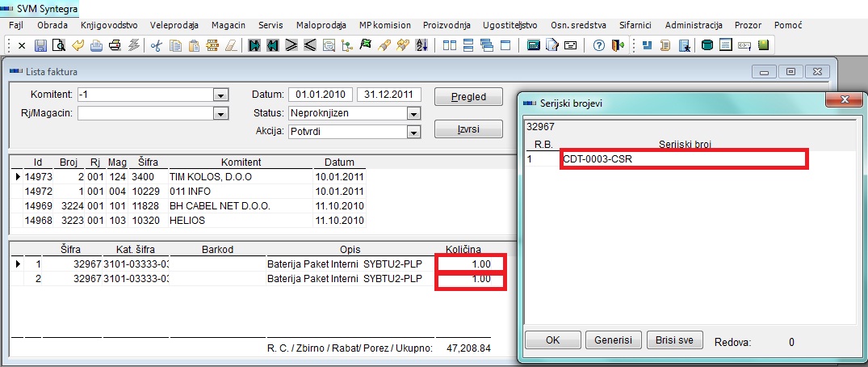This screenshot has width=868, height=367.
Task: Click Generisi button in Serijski brojevi
Action: coord(613,340)
